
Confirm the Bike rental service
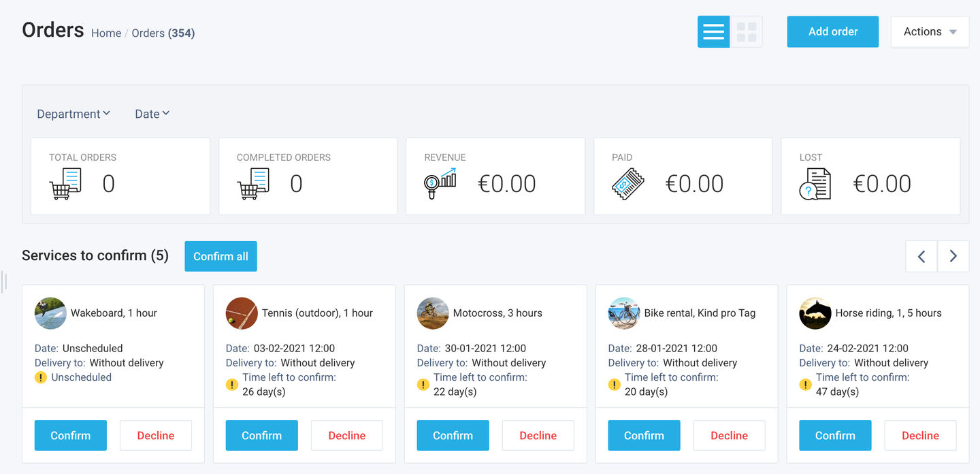[x=644, y=435]
